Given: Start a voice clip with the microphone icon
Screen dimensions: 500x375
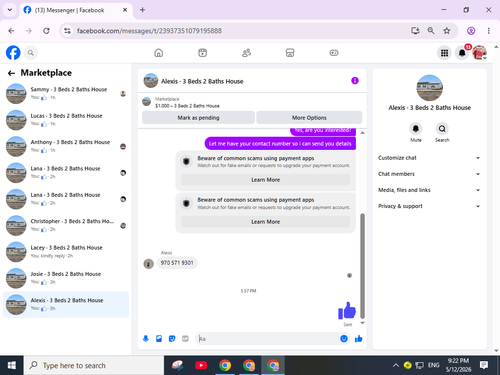Looking at the screenshot, I should click(x=146, y=339).
